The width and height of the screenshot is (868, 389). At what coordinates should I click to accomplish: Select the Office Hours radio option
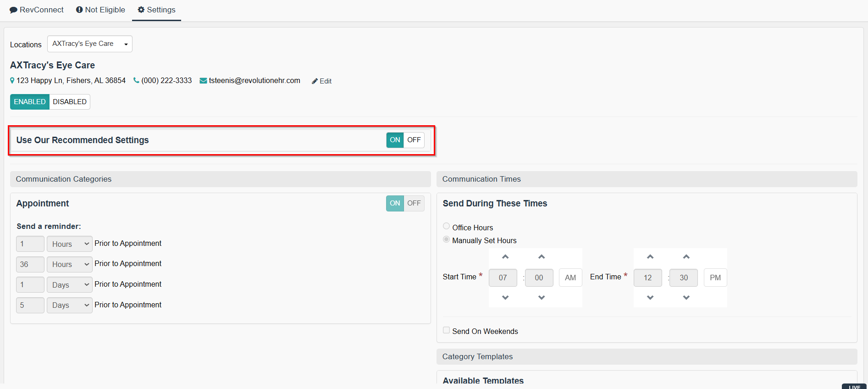pos(446,226)
